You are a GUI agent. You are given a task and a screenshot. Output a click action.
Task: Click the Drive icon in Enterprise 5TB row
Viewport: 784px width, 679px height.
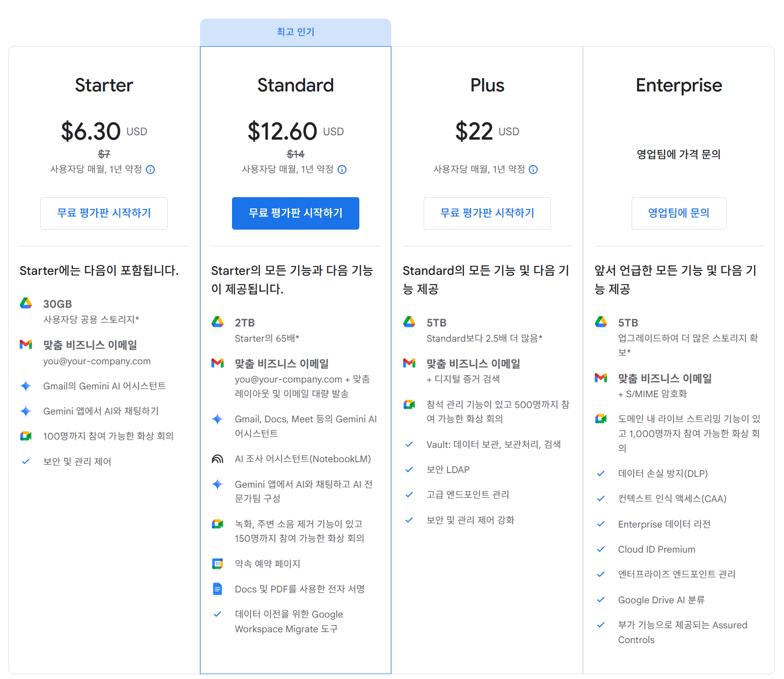[601, 322]
